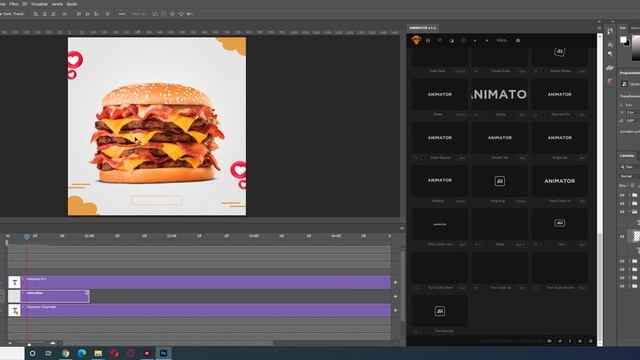This screenshot has width=640, height=360.
Task: Open the 3D menu
Action: pos(25,4)
